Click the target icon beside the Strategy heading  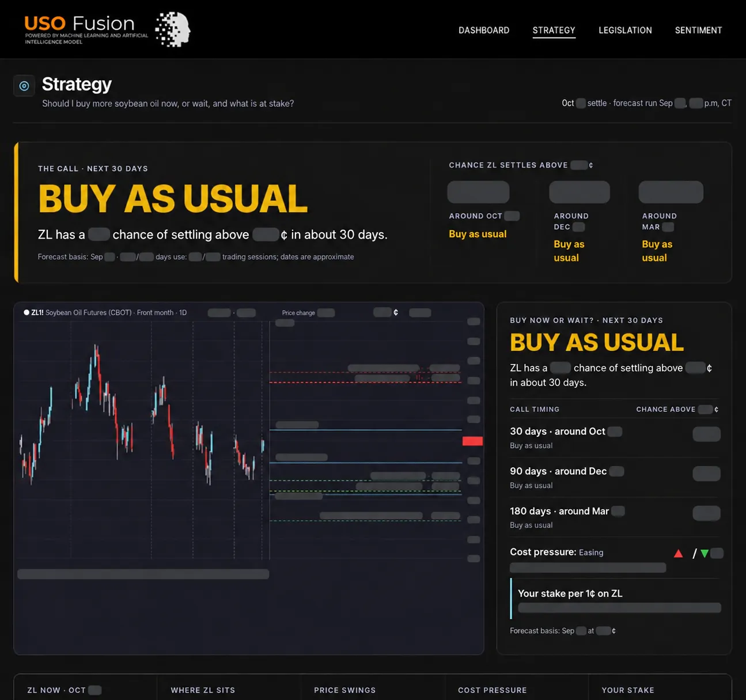coord(24,86)
